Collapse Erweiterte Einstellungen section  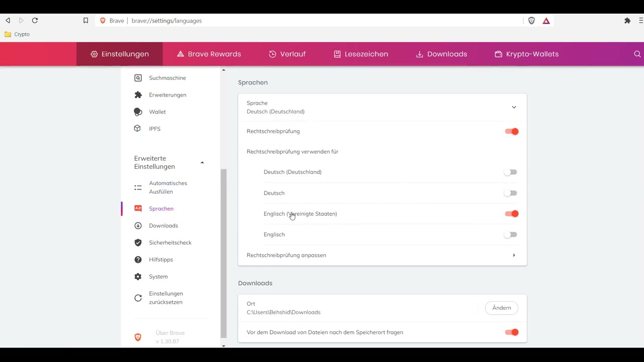[202, 162]
